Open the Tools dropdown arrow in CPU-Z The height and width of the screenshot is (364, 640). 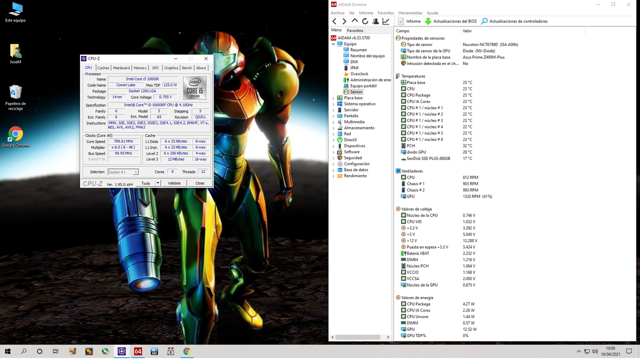[x=158, y=183]
